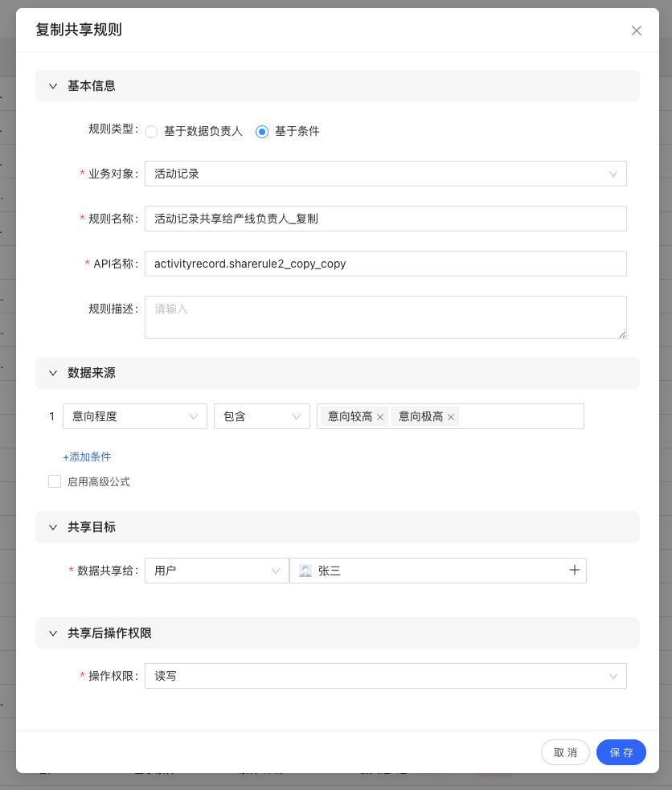Enable the 启用高级公式 checkbox
The height and width of the screenshot is (790, 672).
[x=55, y=481]
